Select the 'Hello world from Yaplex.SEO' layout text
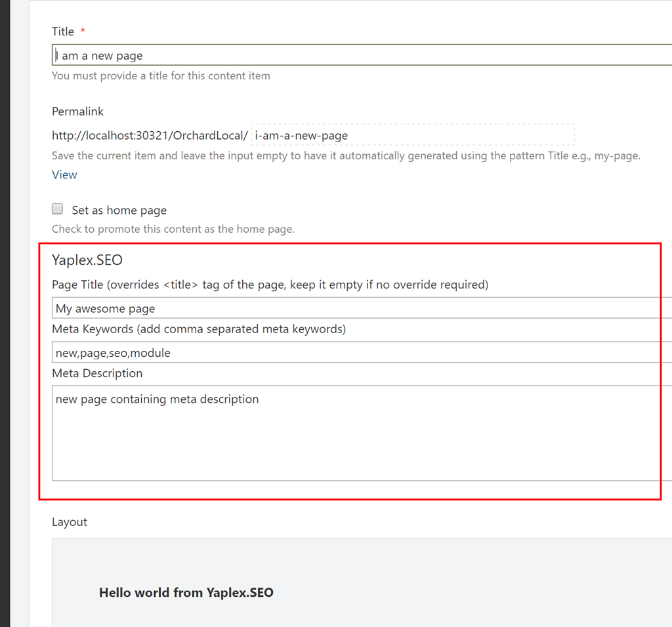This screenshot has height=627, width=672. (x=186, y=593)
